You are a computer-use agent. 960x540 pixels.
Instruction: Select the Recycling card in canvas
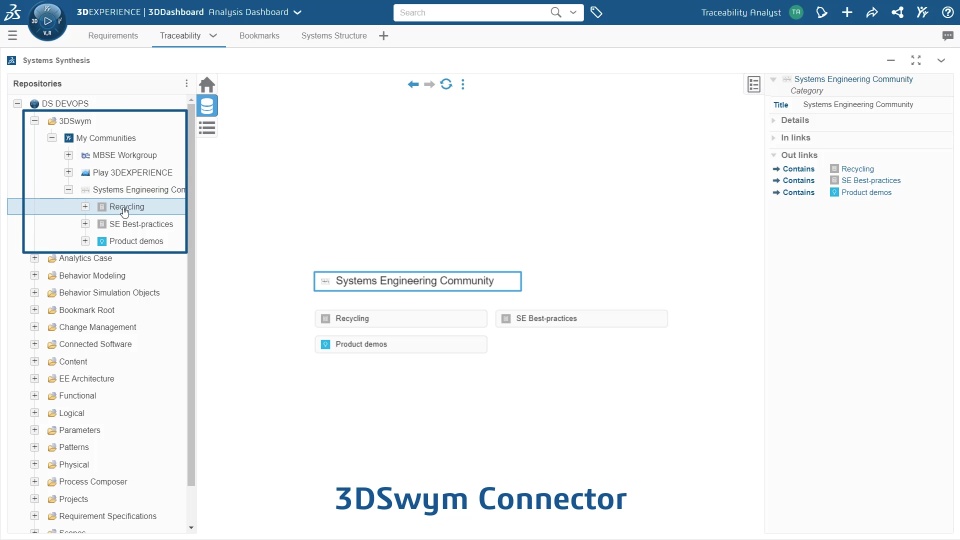[401, 318]
